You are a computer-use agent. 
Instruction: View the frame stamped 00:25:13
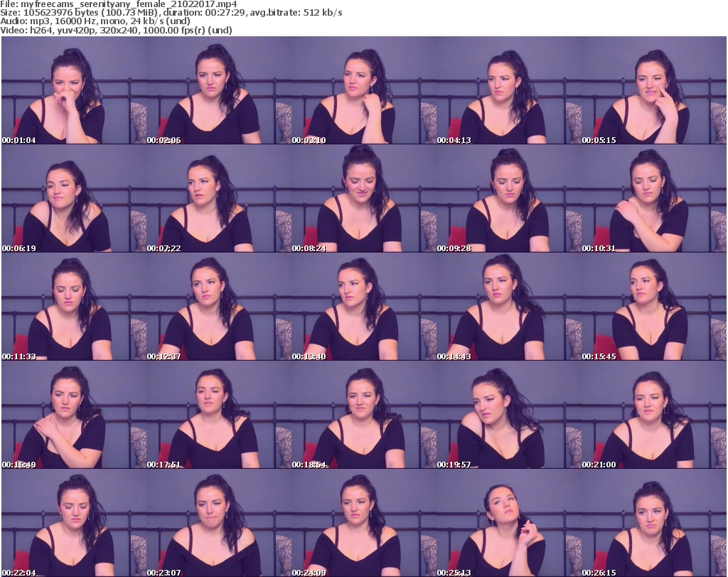click(509, 523)
